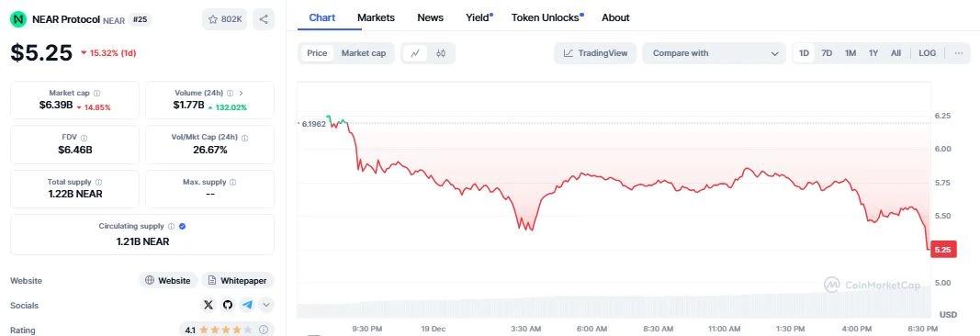Select the 7D time range
Viewport: 980px width, 336px height.
coord(827,53)
